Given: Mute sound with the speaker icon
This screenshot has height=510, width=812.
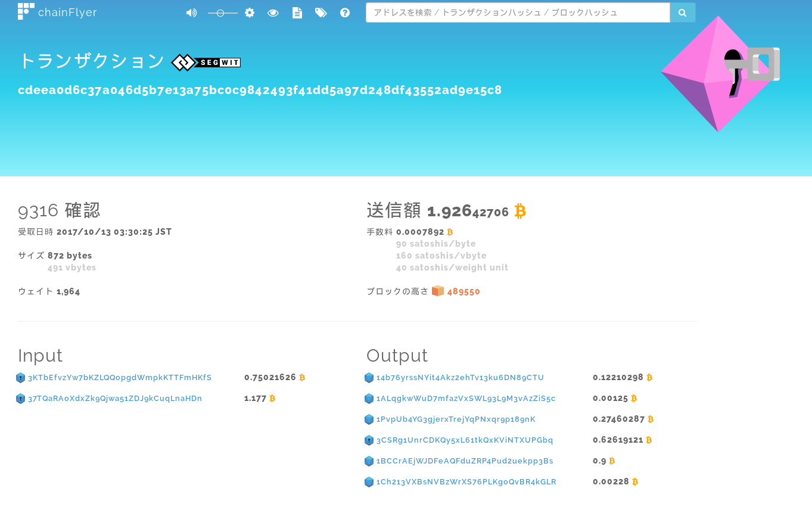Looking at the screenshot, I should coord(191,13).
